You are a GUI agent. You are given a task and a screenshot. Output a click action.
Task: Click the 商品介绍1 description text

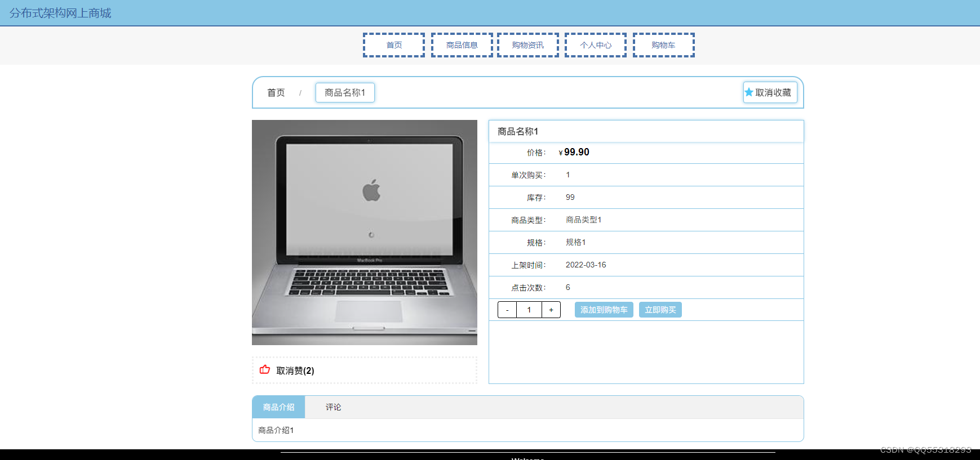point(276,430)
